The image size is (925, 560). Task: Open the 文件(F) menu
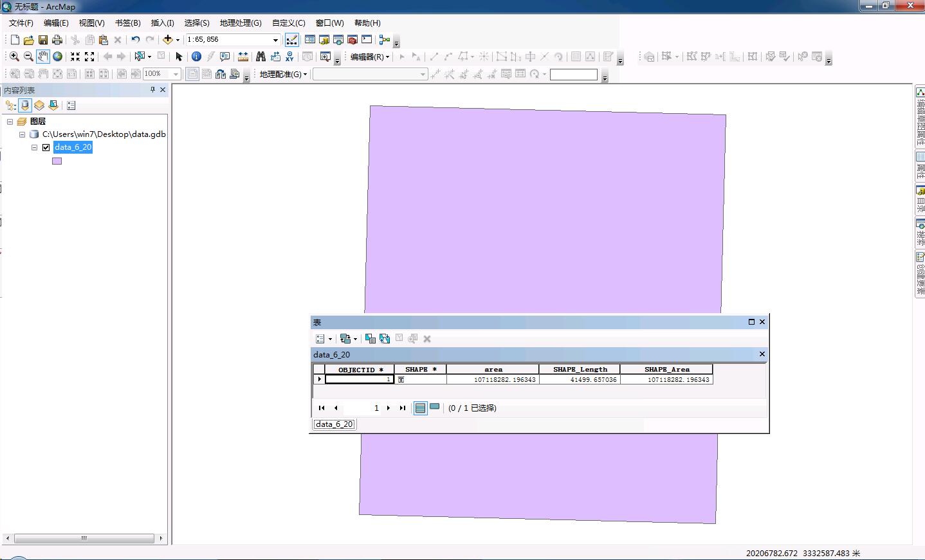click(21, 23)
